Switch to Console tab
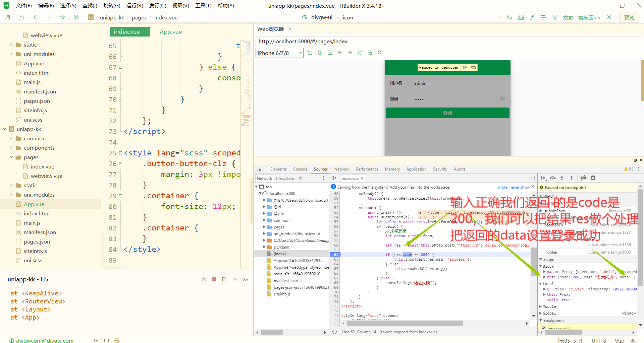 (x=300, y=169)
